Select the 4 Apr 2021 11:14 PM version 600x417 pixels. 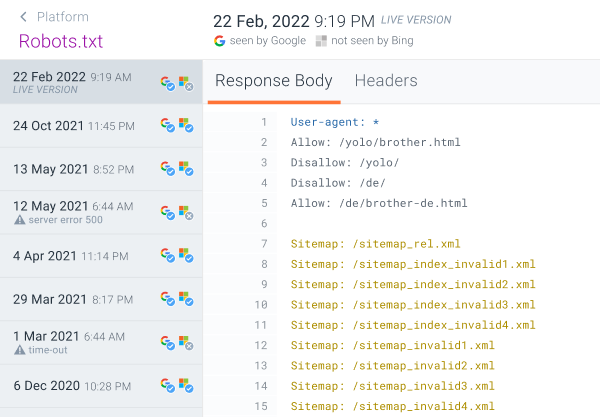101,256
